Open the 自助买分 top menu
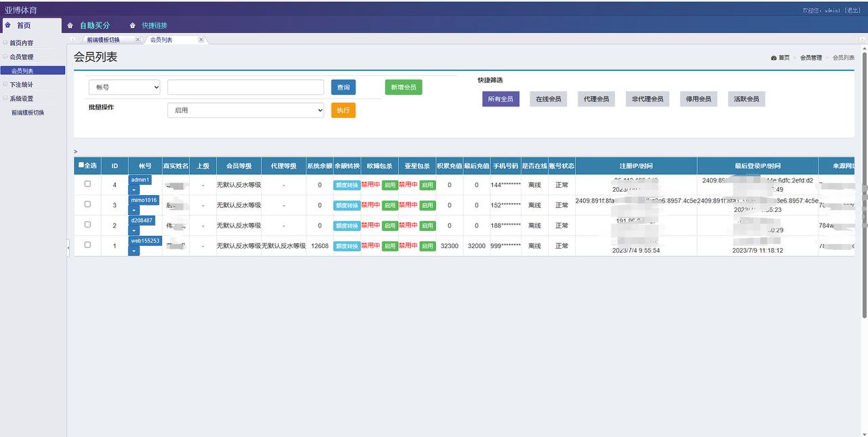 pyautogui.click(x=95, y=25)
